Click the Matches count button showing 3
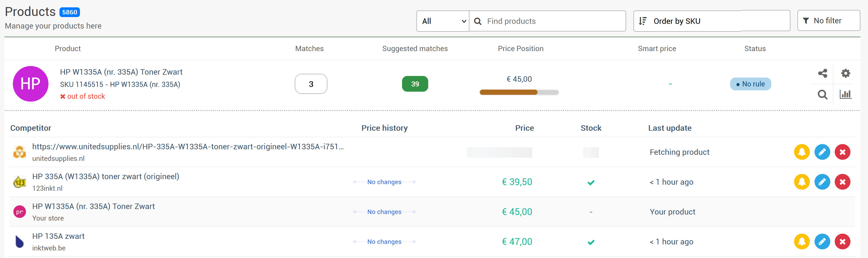The image size is (868, 258). click(x=311, y=84)
